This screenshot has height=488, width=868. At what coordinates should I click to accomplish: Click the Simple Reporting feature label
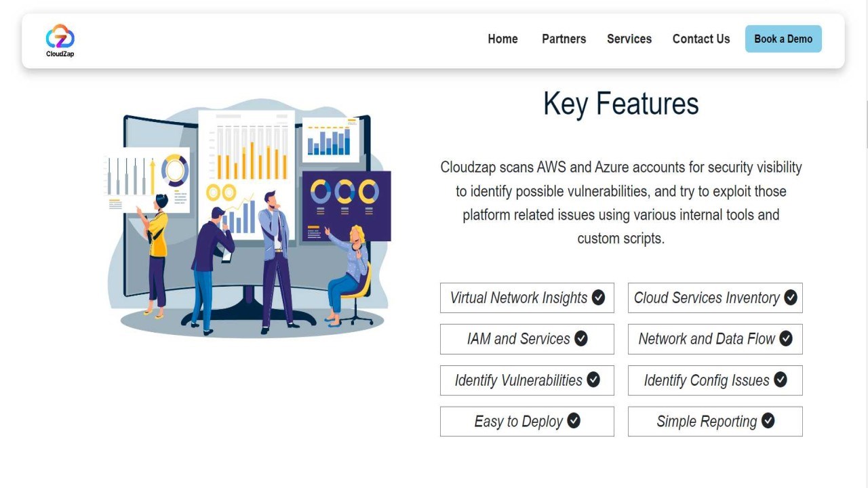coord(707,422)
